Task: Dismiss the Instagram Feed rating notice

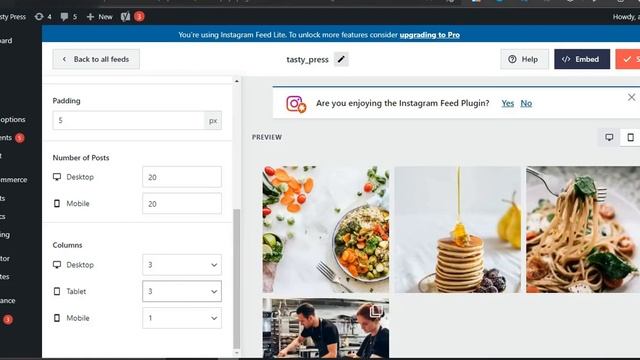Action: point(631,97)
